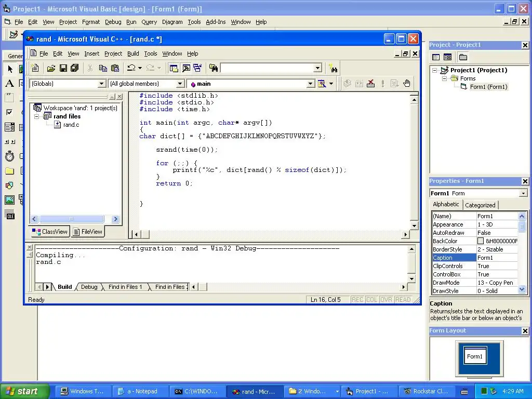Collapse the Project1 (Project1) tree node

[x=435, y=70]
